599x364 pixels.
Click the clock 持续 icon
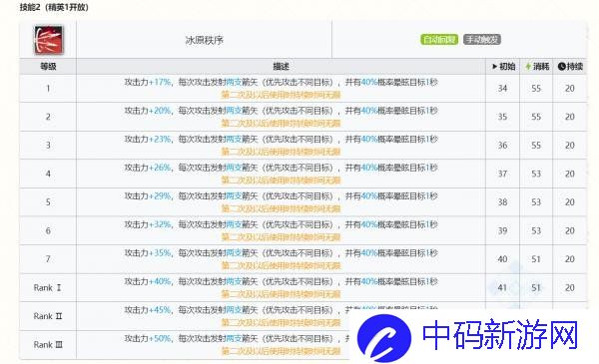pos(561,67)
